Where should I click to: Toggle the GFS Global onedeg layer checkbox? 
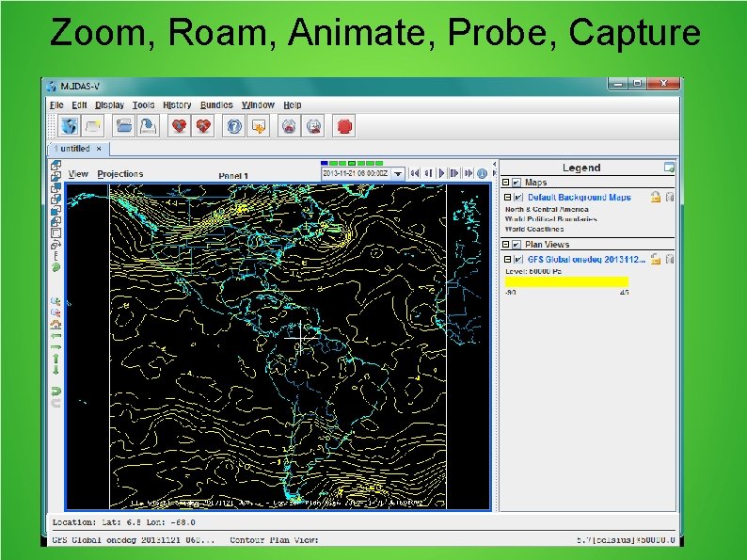(517, 259)
